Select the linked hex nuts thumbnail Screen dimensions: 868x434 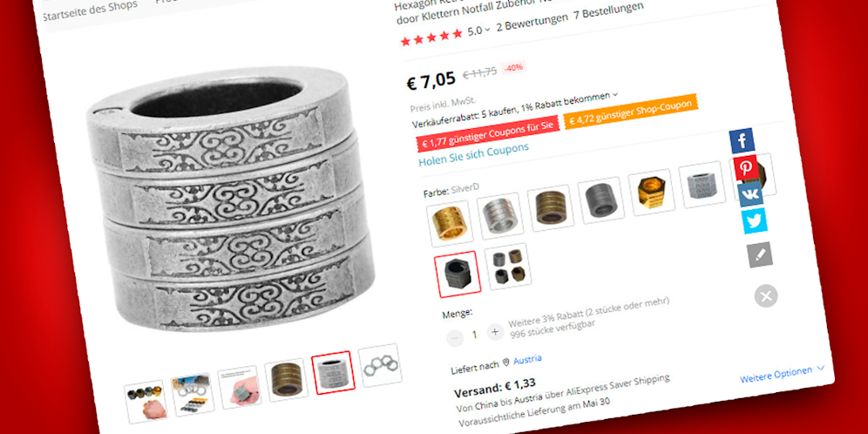[x=380, y=365]
